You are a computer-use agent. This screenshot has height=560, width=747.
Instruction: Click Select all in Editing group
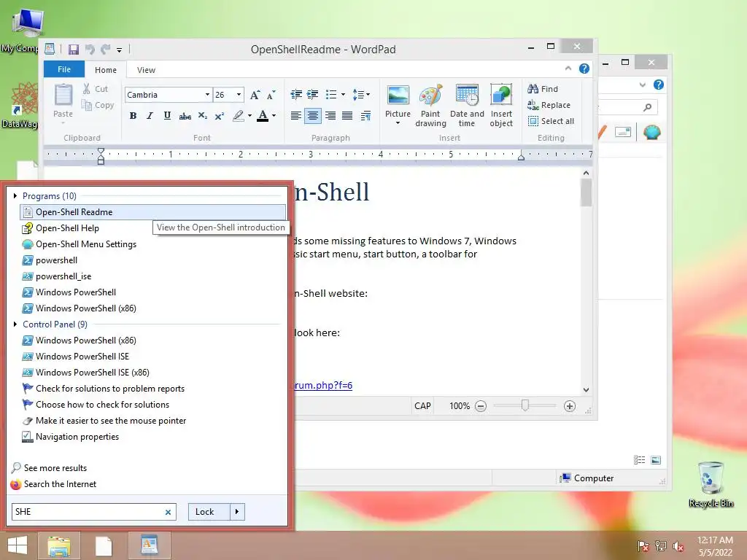551,122
